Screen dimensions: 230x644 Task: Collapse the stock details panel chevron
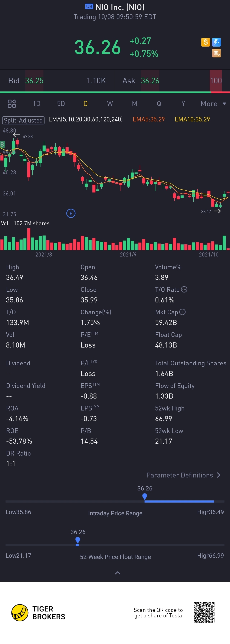pyautogui.click(x=117, y=573)
